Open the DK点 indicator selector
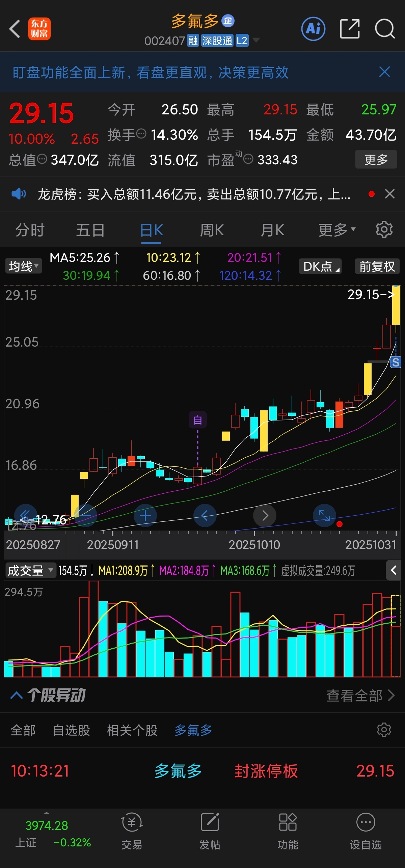The height and width of the screenshot is (868, 405). pyautogui.click(x=320, y=266)
